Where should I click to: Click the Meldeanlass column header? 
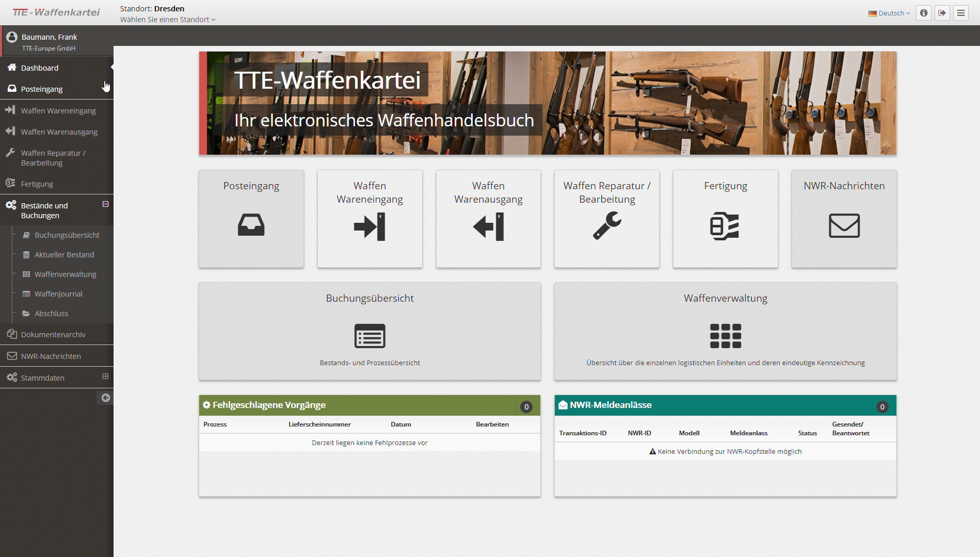748,433
